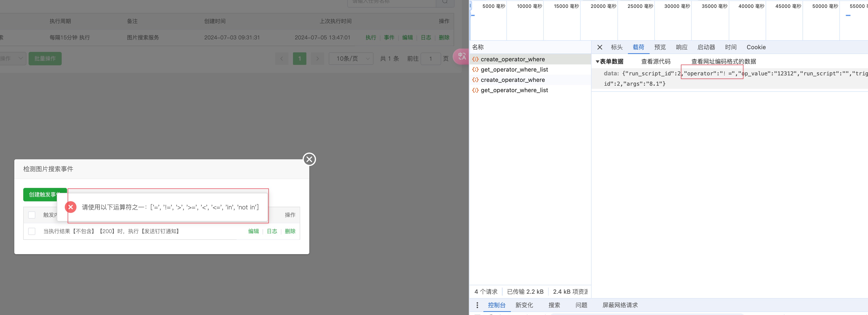868x315 pixels.
Task: Click the 检测图片搜索事件 dialog title
Action: (48, 169)
